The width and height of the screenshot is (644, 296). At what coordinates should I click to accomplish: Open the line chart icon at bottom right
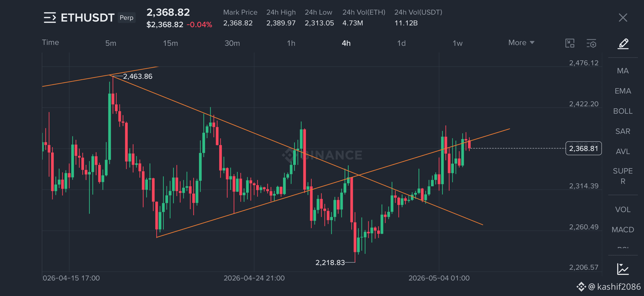(x=623, y=269)
